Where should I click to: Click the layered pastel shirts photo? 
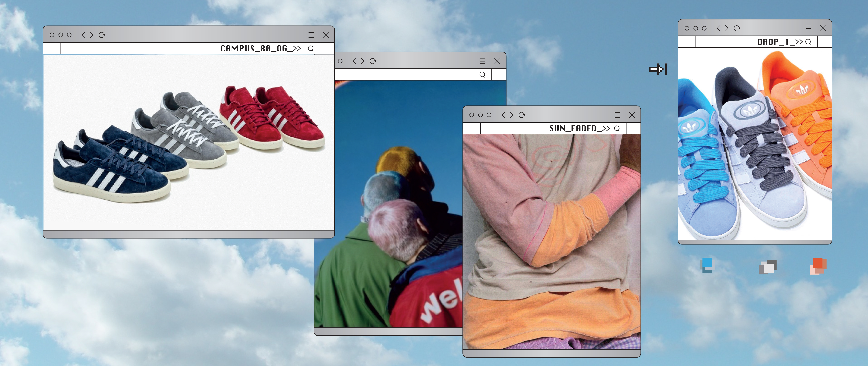552,242
